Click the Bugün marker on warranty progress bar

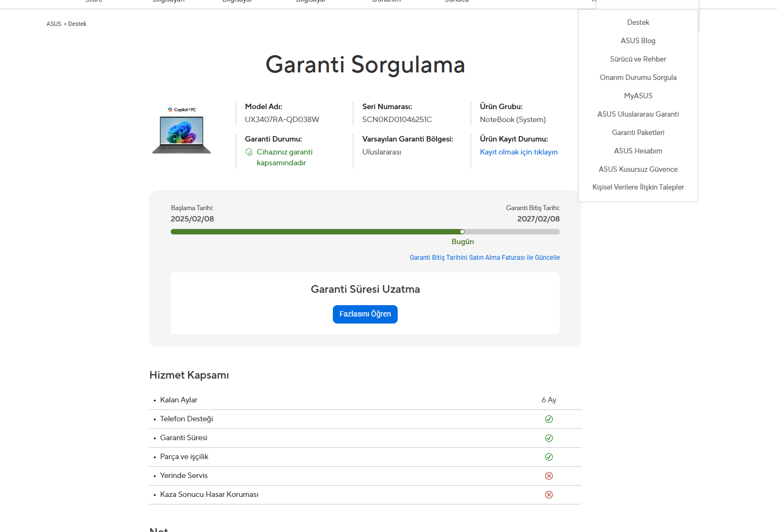coord(463,232)
